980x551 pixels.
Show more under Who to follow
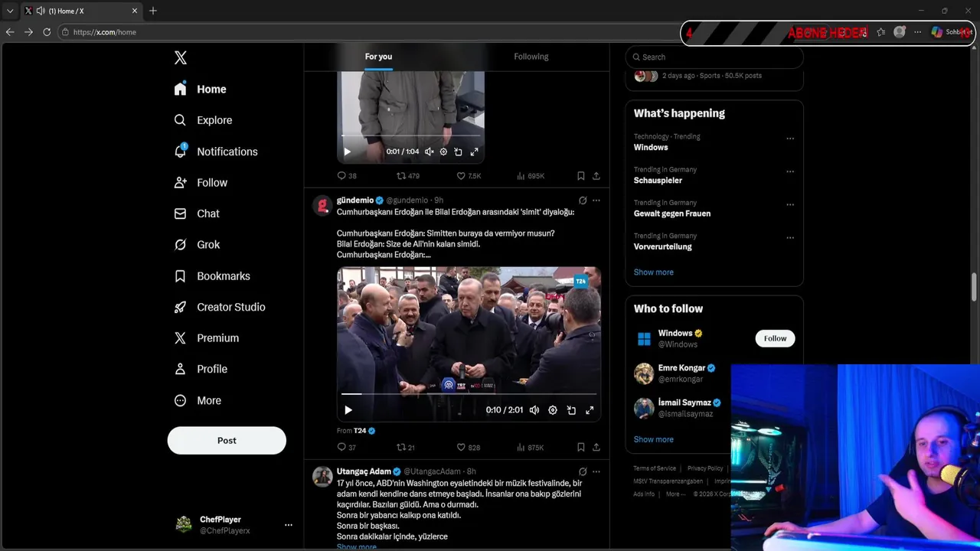[x=653, y=439]
